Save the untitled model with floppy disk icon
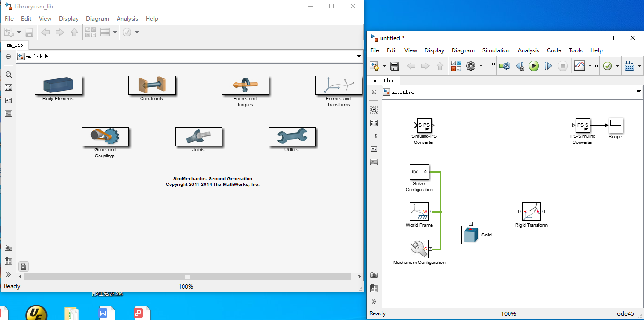 395,66
